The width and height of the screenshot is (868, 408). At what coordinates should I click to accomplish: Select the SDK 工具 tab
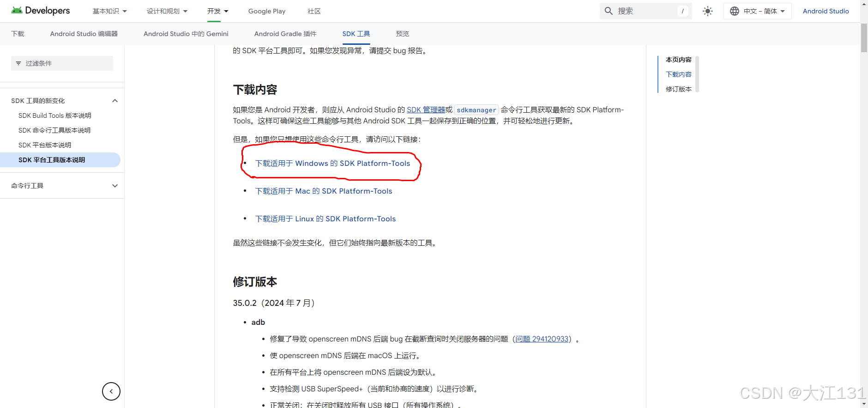click(356, 34)
